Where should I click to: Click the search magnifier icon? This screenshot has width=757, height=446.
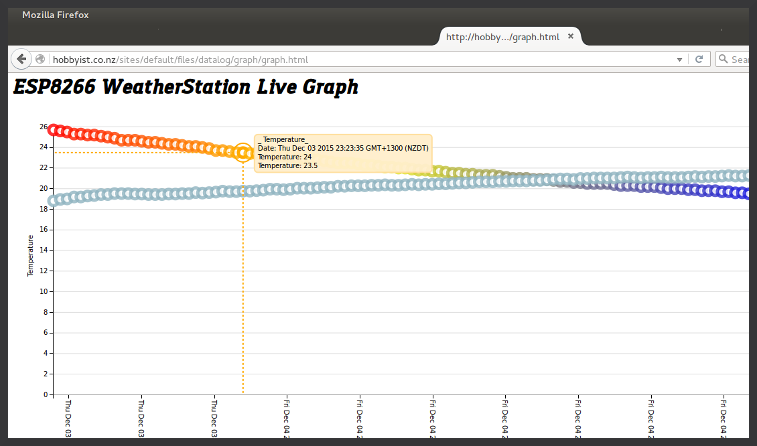point(724,59)
